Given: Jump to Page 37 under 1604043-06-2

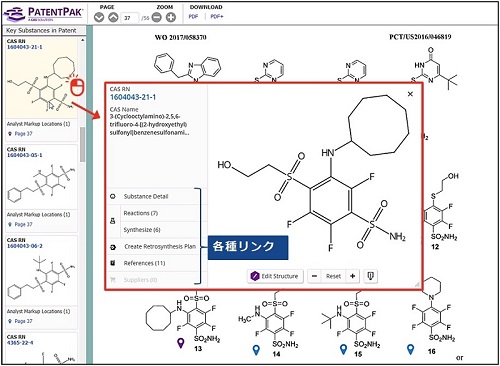Looking at the screenshot, I should point(23,321).
